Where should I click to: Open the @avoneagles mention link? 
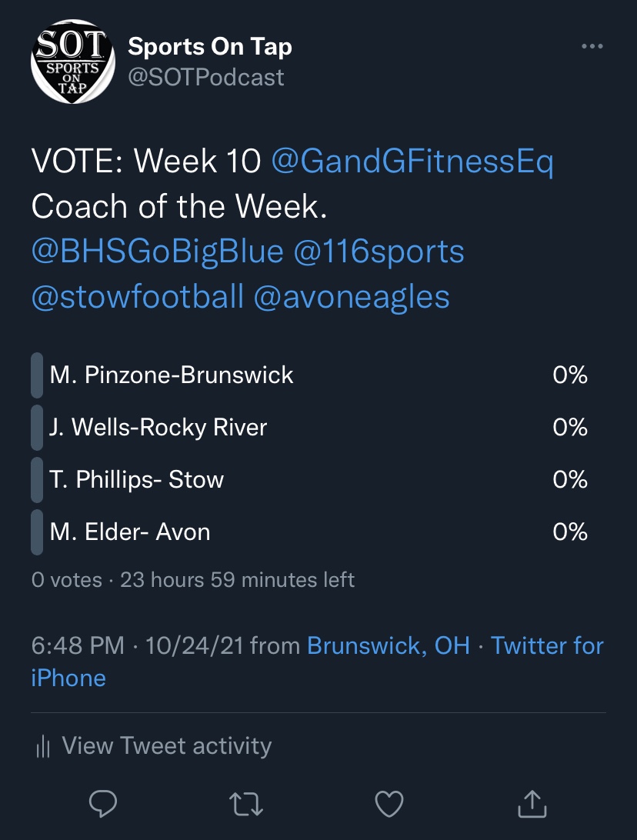(x=352, y=296)
